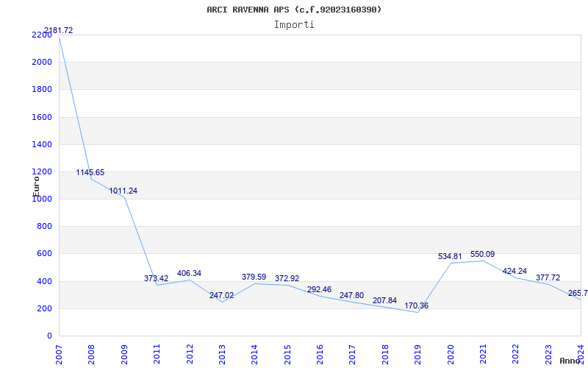This screenshot has width=588, height=368.
Task: Click the 247.02 value label
Action: coord(221,295)
